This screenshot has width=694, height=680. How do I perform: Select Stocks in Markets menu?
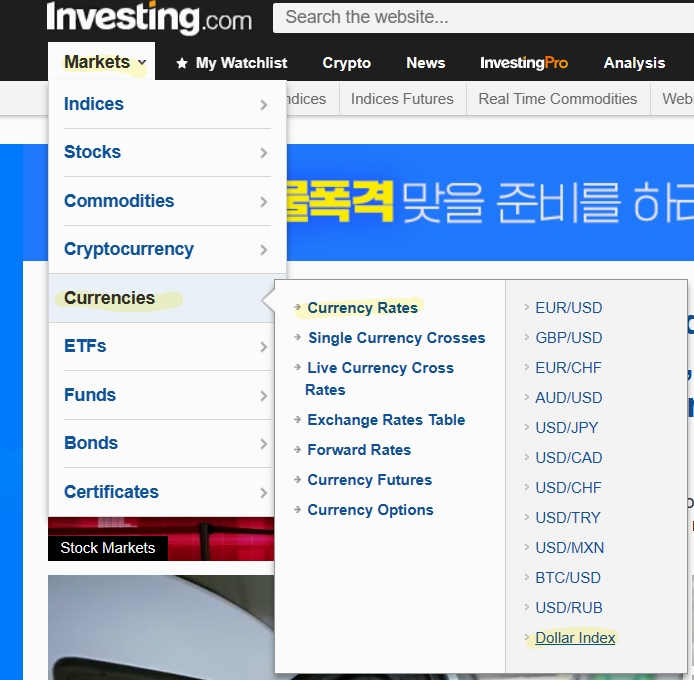coord(93,152)
